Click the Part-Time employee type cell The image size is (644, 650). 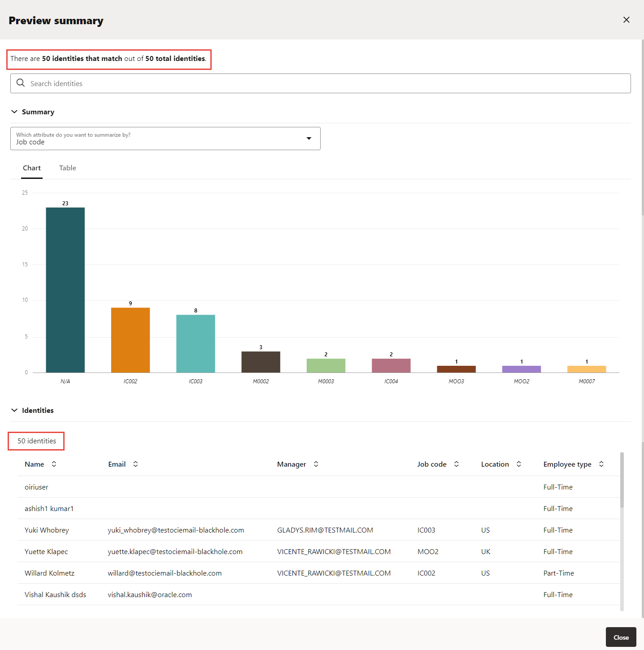tap(559, 573)
